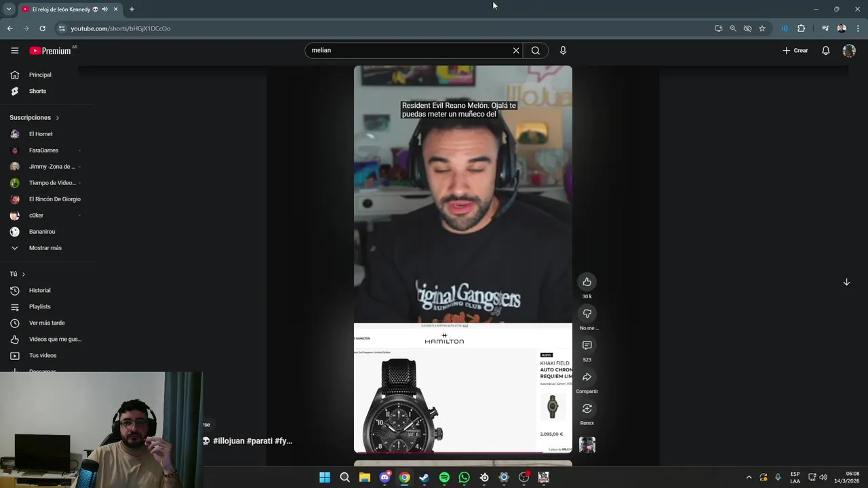Open the channel avatar beside the short
The height and width of the screenshot is (488, 868).
tap(587, 445)
